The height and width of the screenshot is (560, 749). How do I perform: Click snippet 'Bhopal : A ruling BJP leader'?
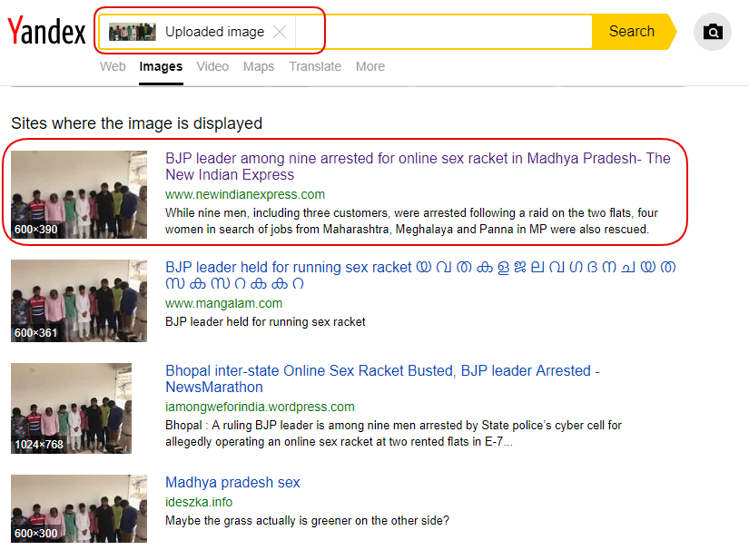coord(394,434)
